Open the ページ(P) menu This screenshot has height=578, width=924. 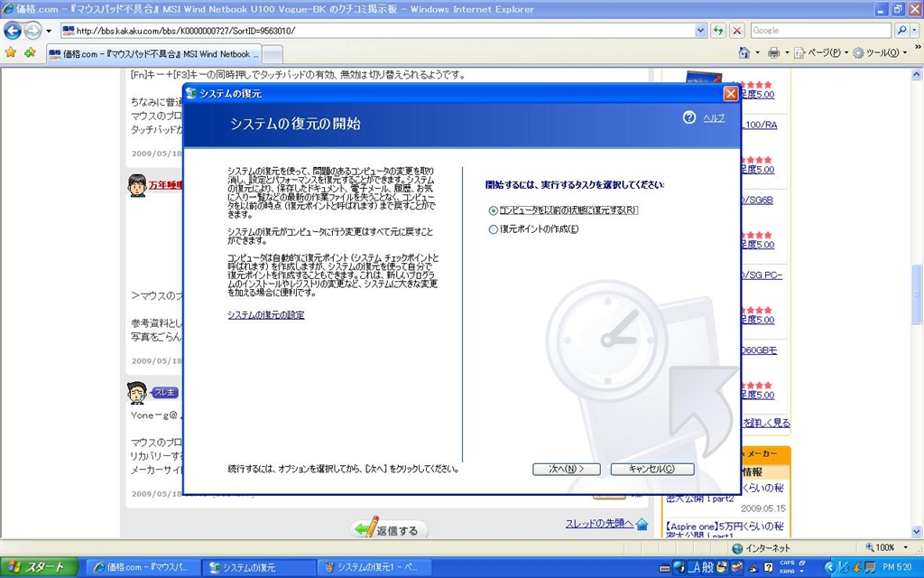click(821, 53)
